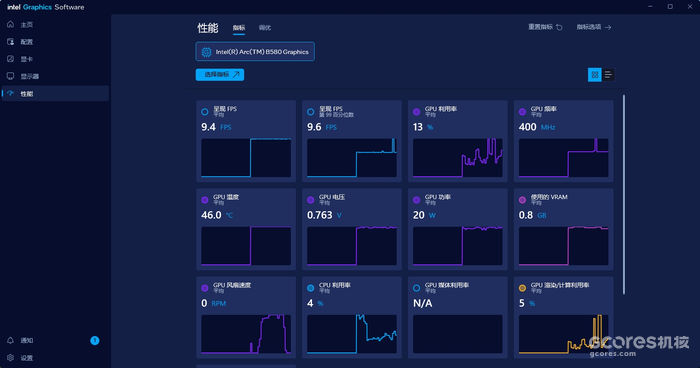
Task: Click the reset metrics arrow icon
Action: (x=559, y=27)
